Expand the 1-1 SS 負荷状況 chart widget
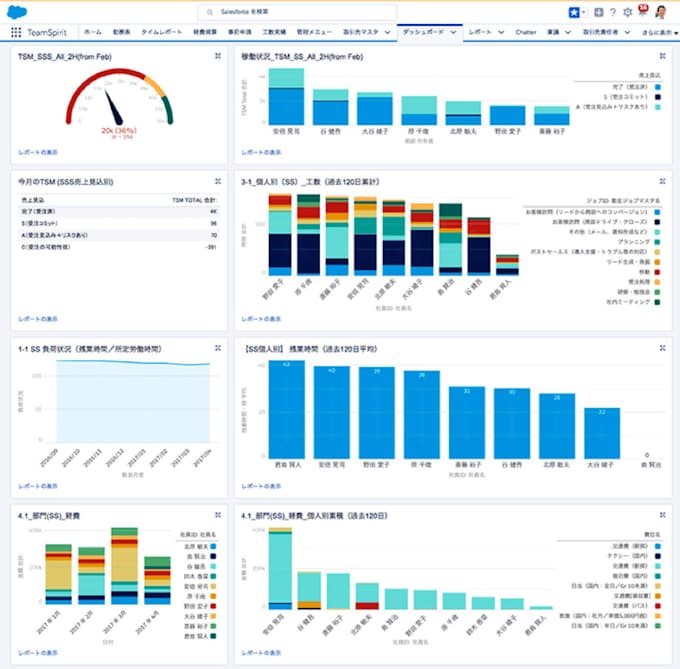 (x=217, y=348)
